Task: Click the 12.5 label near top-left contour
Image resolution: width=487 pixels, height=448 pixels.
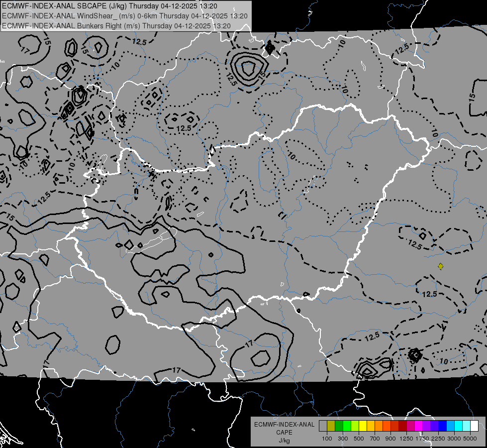Action: point(139,41)
